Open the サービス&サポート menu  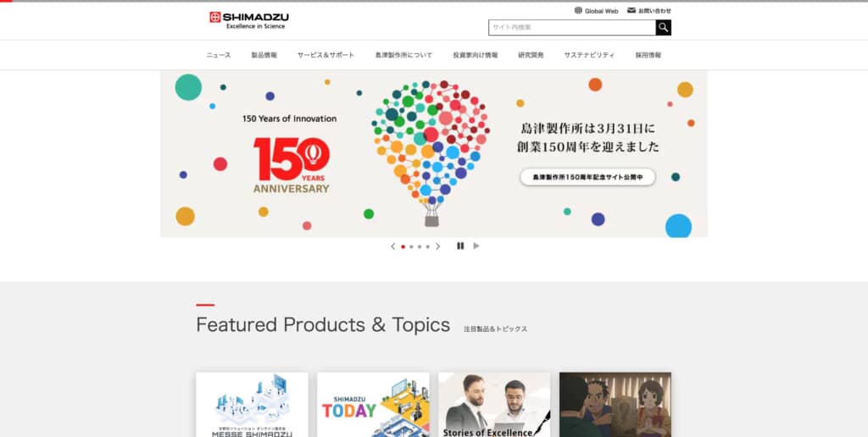[326, 55]
